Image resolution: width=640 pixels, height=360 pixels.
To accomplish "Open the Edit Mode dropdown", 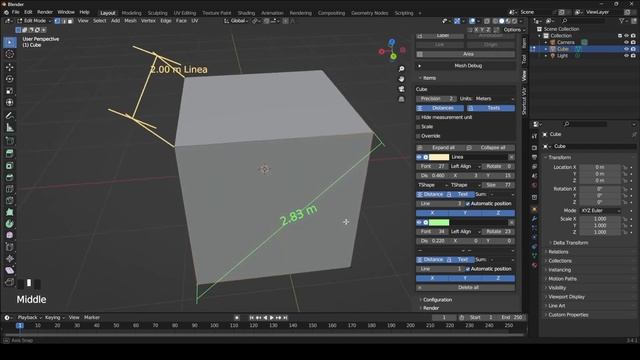I will [34, 21].
